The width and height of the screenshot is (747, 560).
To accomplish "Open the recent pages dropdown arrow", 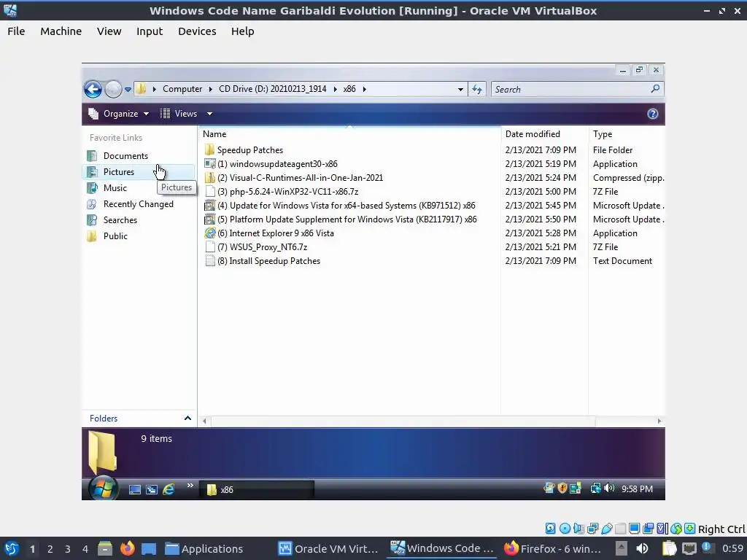I will 128,89.
